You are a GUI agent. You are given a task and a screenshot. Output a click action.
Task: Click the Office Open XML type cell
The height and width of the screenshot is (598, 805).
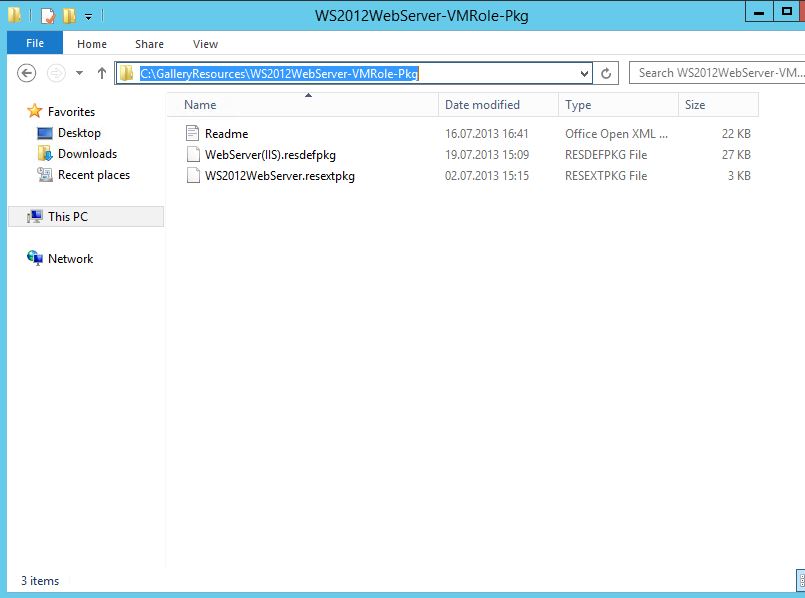(x=617, y=134)
